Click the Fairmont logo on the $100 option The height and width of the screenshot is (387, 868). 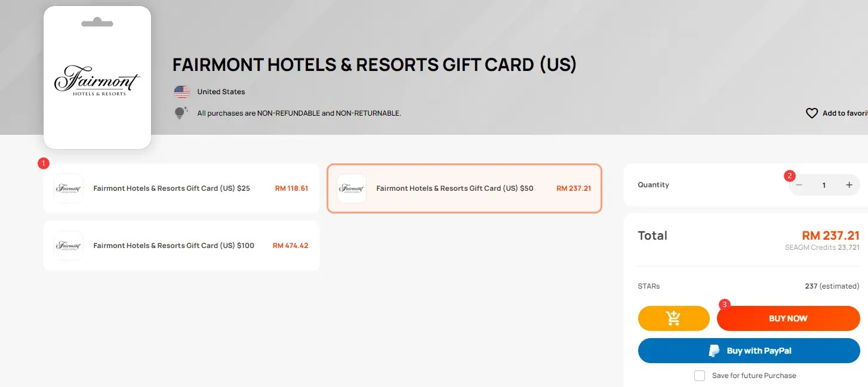(x=68, y=245)
